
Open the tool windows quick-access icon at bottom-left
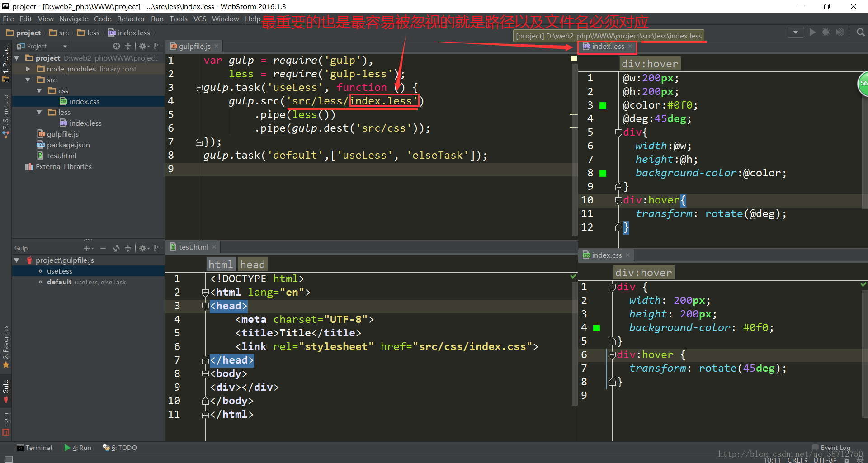pos(8,459)
